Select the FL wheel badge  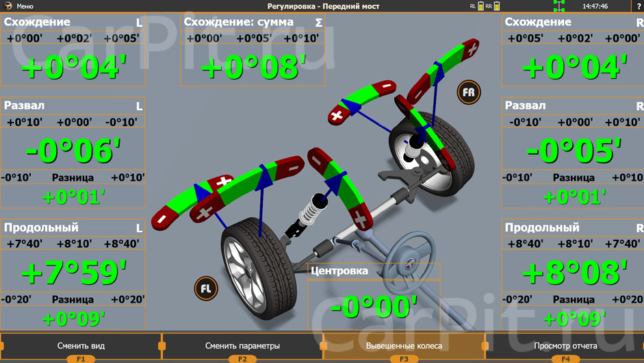pos(205,288)
